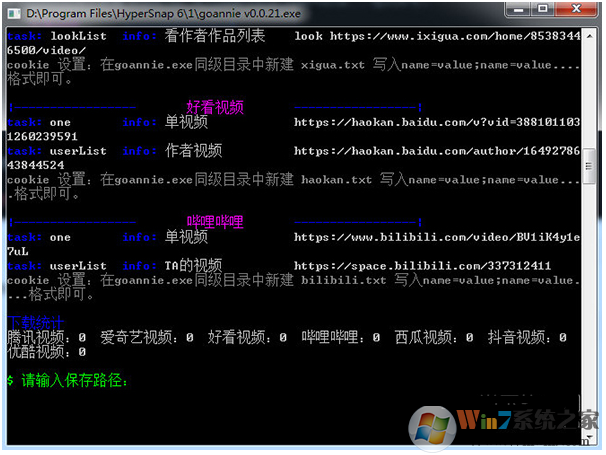606x455 pixels.
Task: Close the goannie v0.0.21 window
Action: (x=576, y=9)
